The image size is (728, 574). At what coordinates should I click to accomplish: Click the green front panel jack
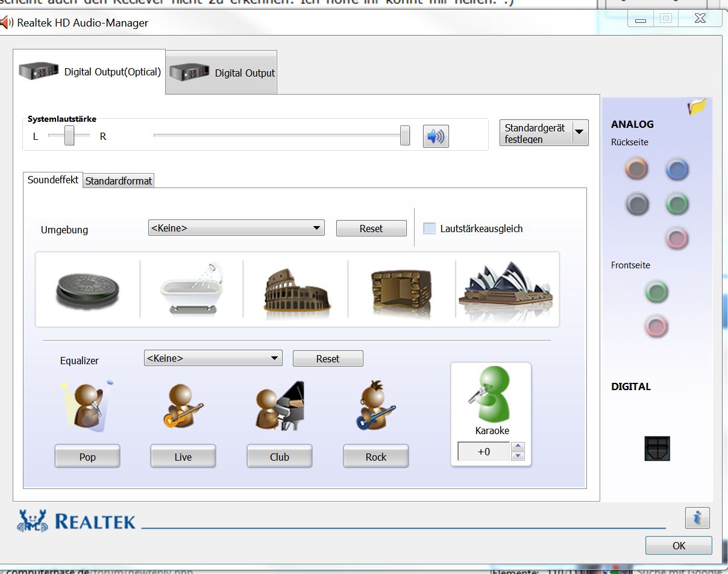pyautogui.click(x=657, y=292)
